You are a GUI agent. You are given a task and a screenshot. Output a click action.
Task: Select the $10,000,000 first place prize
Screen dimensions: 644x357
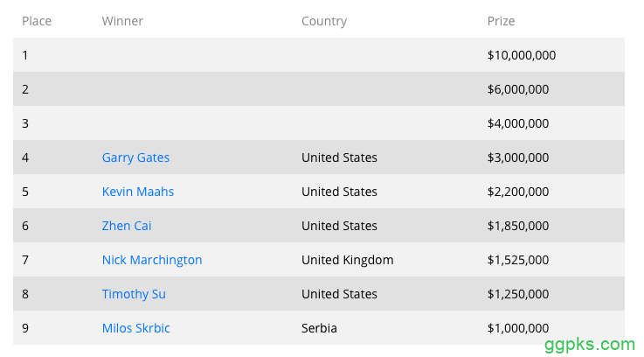522,55
